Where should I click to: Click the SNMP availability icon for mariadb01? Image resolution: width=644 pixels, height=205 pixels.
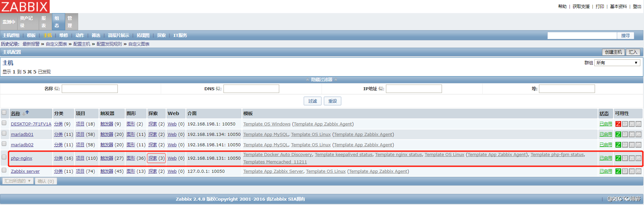[625, 135]
